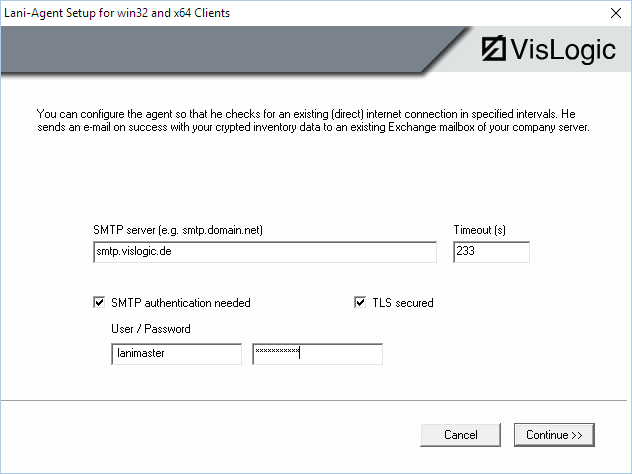Focus the Timeout seconds input box
The image size is (632, 474).
pos(491,253)
